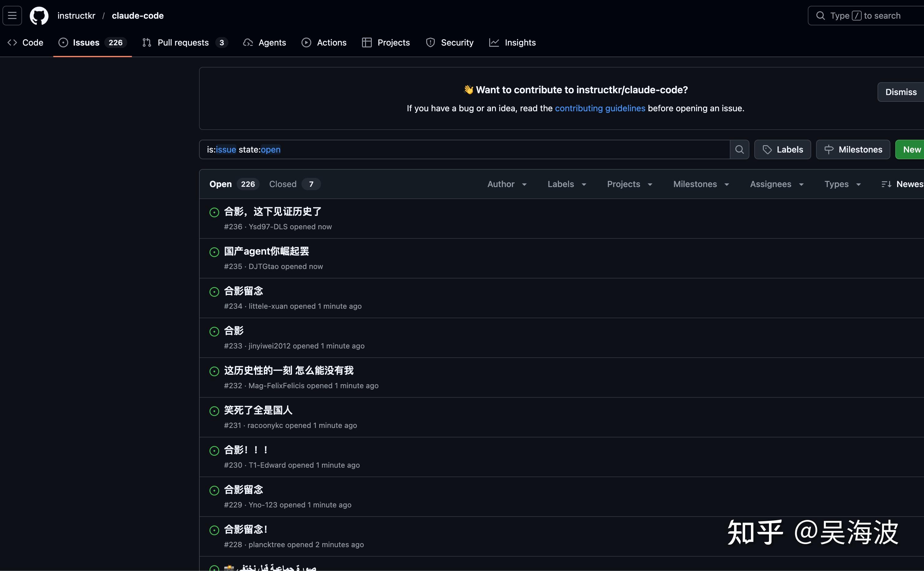Click open-issue icon for issue #232

point(214,371)
